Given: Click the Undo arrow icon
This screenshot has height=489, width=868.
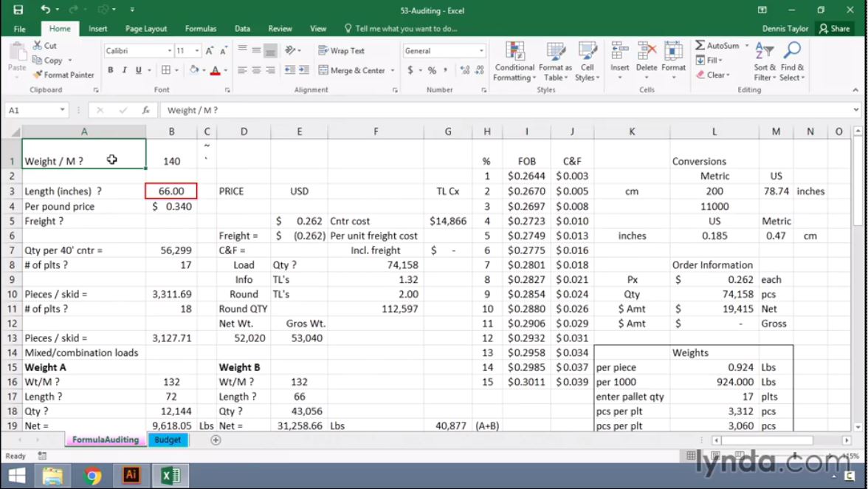Looking at the screenshot, I should point(46,10).
